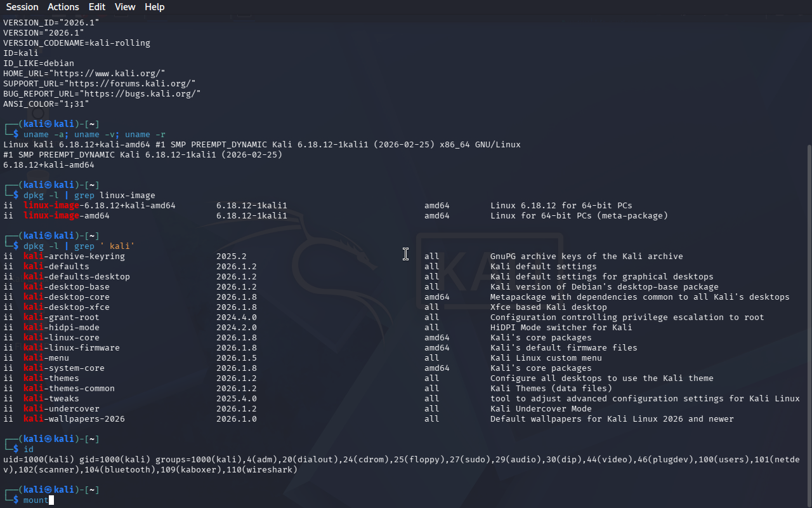The height and width of the screenshot is (508, 812).
Task: Click the kali-undercover package name
Action: [x=62, y=409]
